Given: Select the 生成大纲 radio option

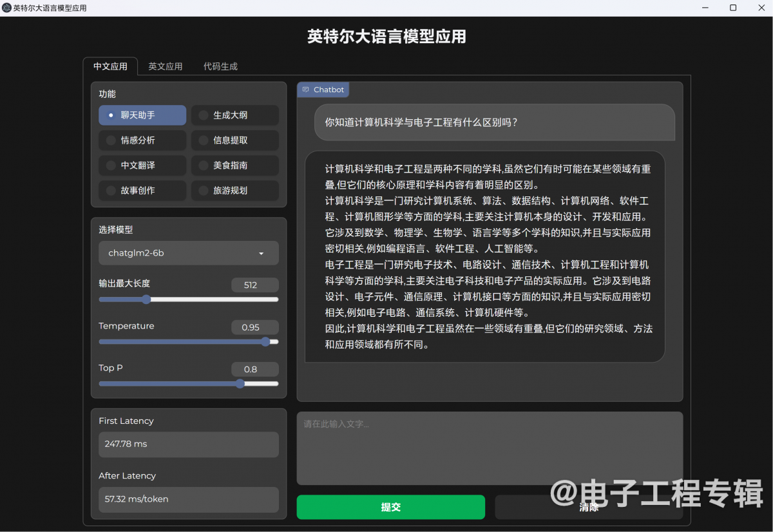Looking at the screenshot, I should pos(235,115).
